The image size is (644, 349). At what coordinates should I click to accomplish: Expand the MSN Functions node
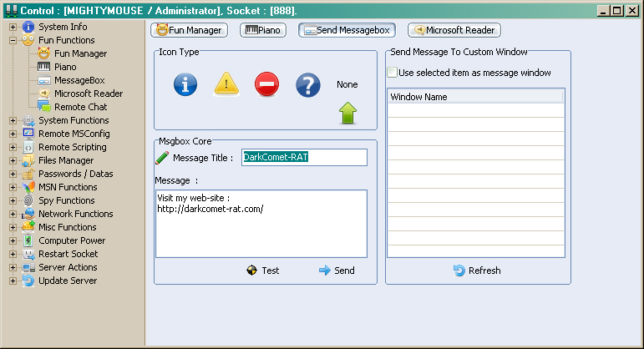point(13,187)
